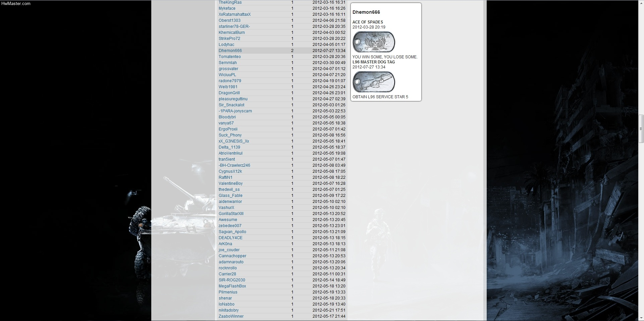The height and width of the screenshot is (321, 644).
Task: Open player AtrioVentrikul link
Action: coord(230,153)
